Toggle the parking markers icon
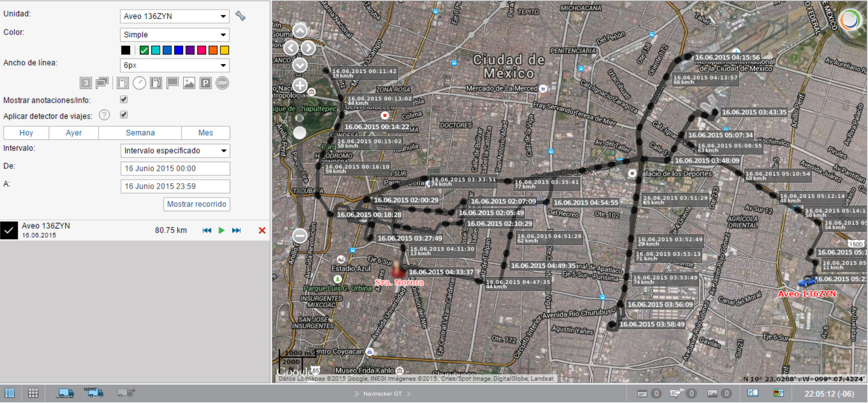This screenshot has height=403, width=868. pyautogui.click(x=206, y=83)
